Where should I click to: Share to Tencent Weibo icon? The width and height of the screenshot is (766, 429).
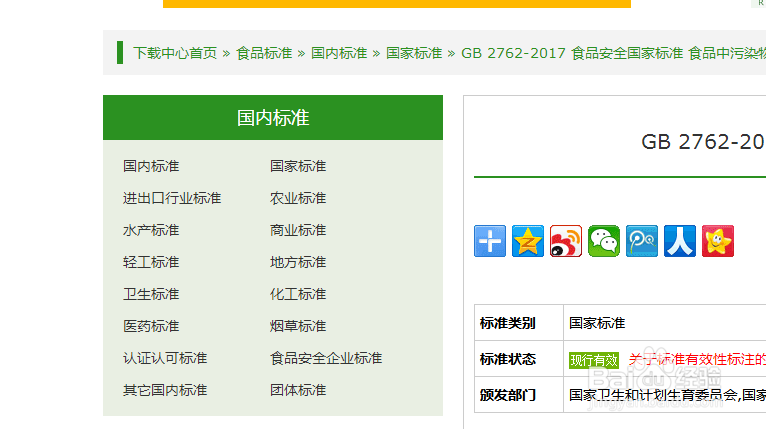click(x=642, y=241)
